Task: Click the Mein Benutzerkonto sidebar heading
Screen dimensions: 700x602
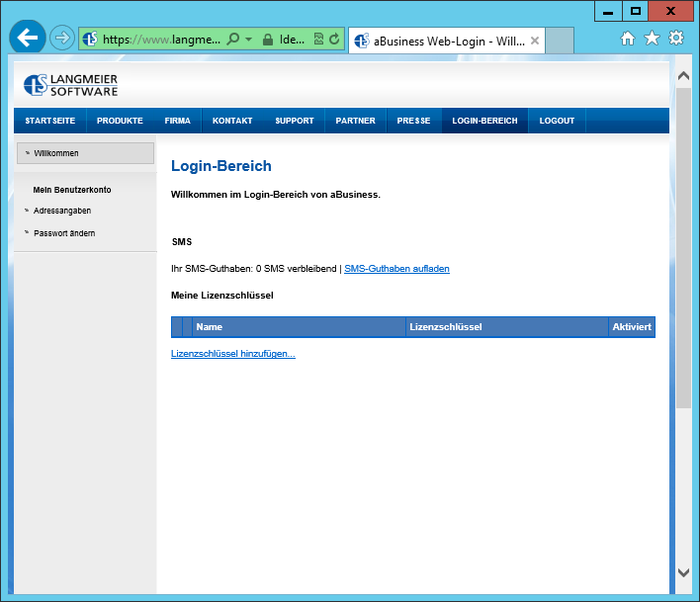Action: pos(72,190)
